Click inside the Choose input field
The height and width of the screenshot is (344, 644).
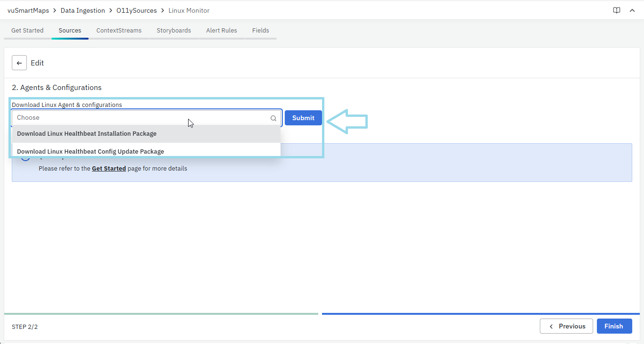click(x=141, y=117)
